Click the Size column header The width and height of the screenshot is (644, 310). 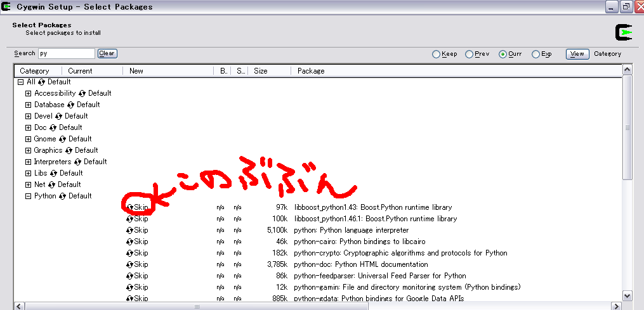[x=270, y=71]
